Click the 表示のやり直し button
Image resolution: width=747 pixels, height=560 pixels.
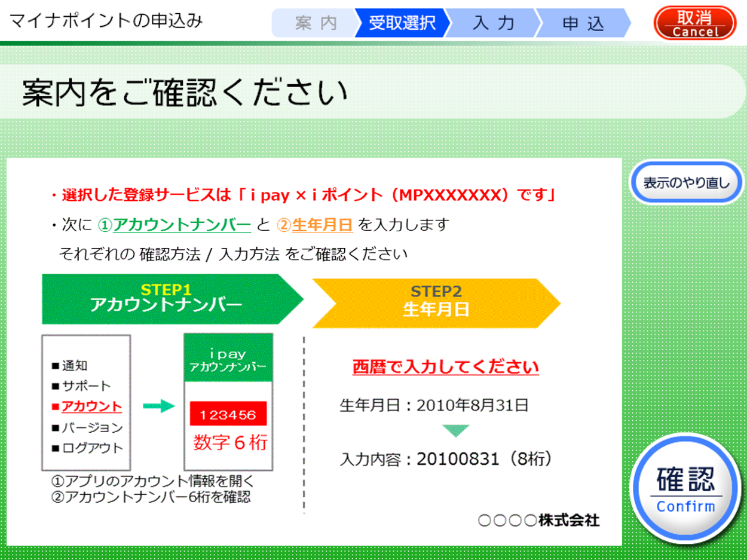point(687,182)
